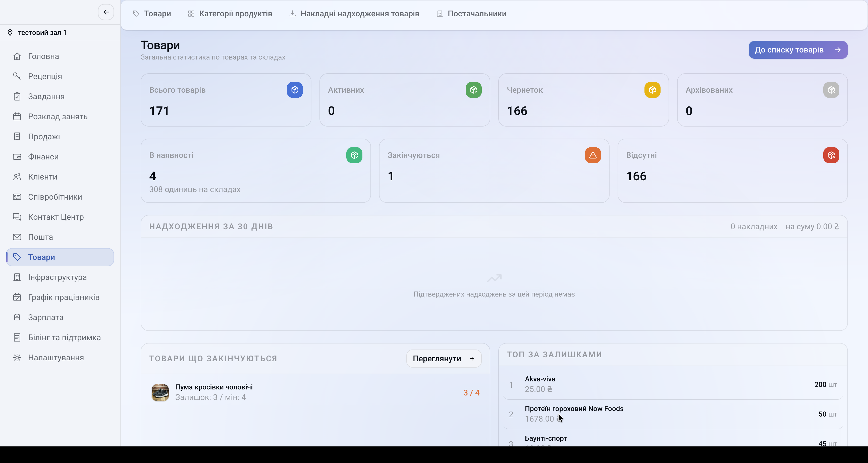The width and height of the screenshot is (868, 463).
Task: Click the sun icon next to Налаштування
Action: point(17,358)
